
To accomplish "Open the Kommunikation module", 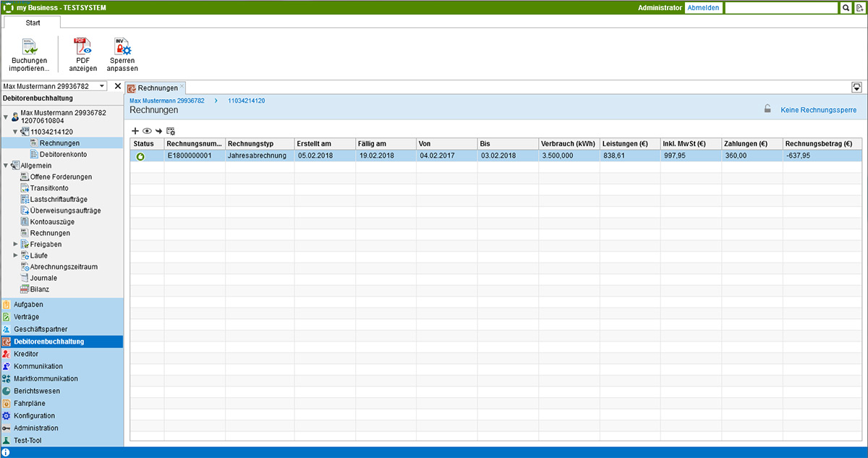I will pyautogui.click(x=61, y=366).
